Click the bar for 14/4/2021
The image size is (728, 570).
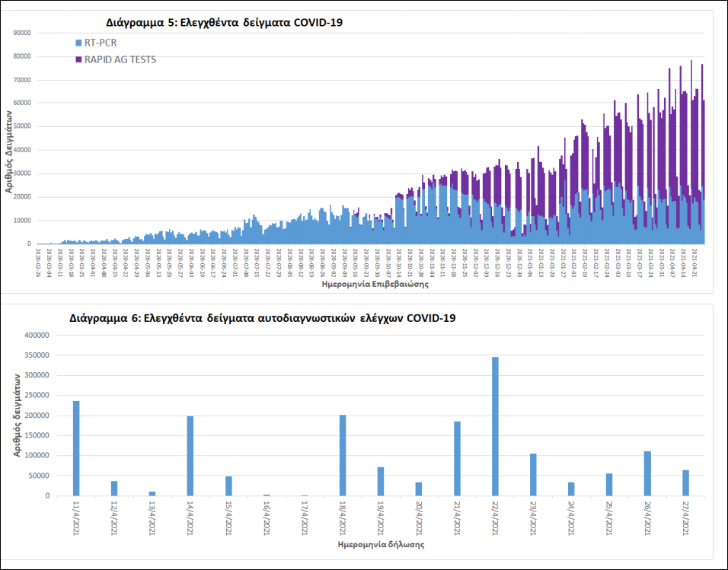[190, 455]
